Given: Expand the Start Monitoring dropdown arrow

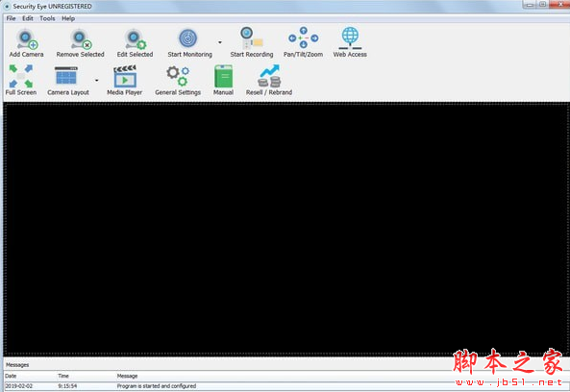Looking at the screenshot, I should tap(220, 42).
